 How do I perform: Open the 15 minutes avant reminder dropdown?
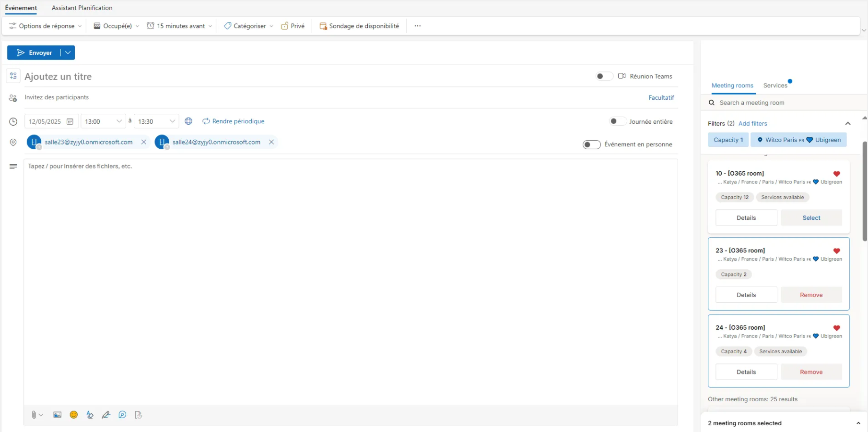coord(180,26)
